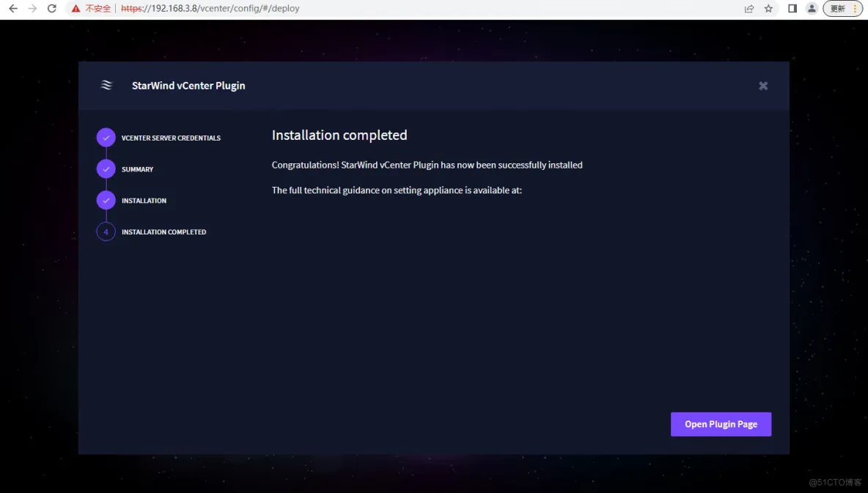868x493 pixels.
Task: Reload the page with the refresh icon
Action: (x=52, y=8)
